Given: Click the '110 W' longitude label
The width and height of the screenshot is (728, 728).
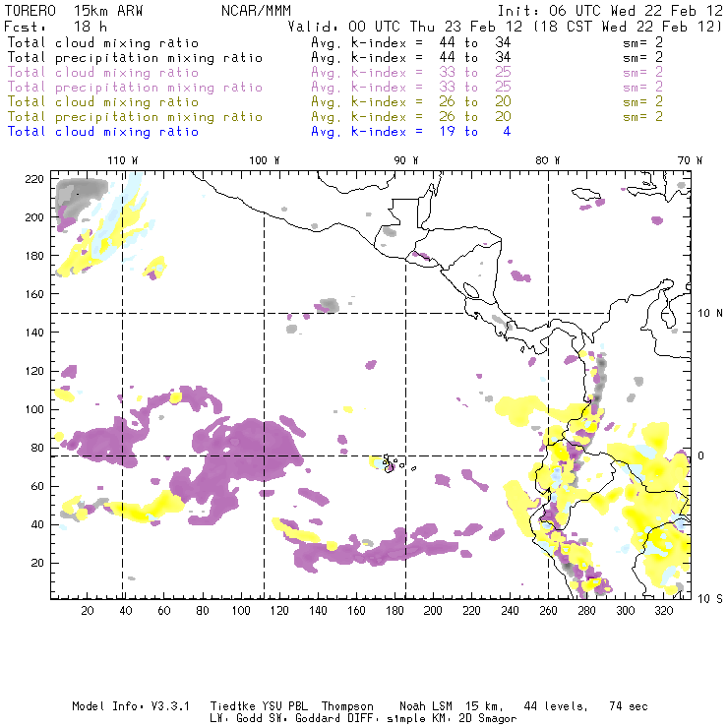Looking at the screenshot, I should [123, 160].
